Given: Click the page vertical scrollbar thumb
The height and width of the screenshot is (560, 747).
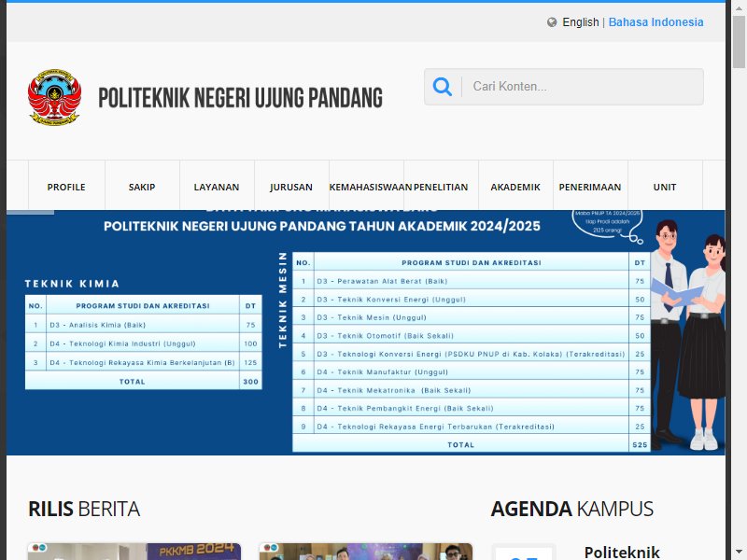Looking at the screenshot, I should [x=739, y=43].
